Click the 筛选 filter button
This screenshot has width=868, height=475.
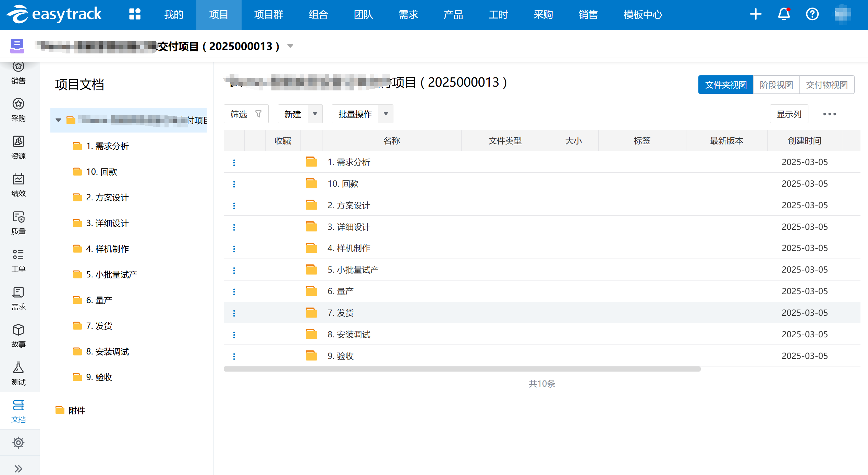[246, 114]
